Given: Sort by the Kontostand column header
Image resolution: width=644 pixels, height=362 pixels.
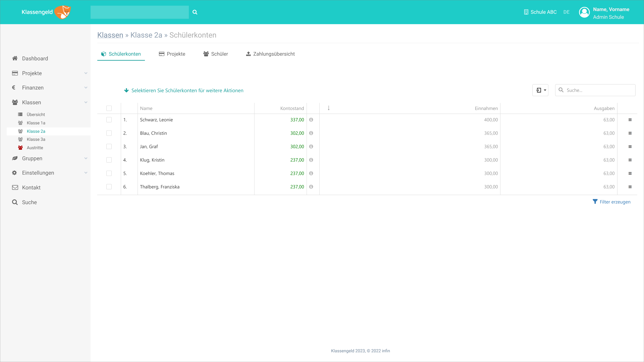Looking at the screenshot, I should (x=292, y=108).
